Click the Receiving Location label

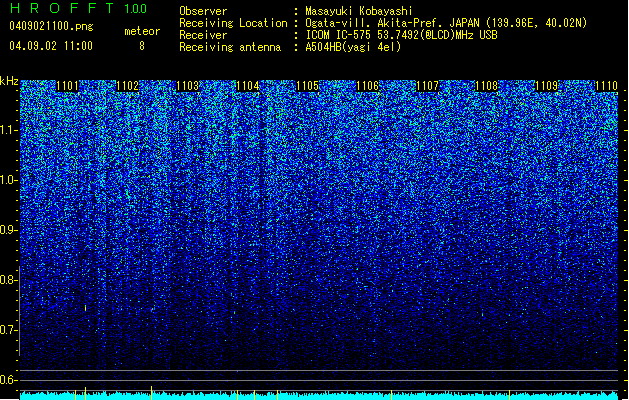click(233, 23)
